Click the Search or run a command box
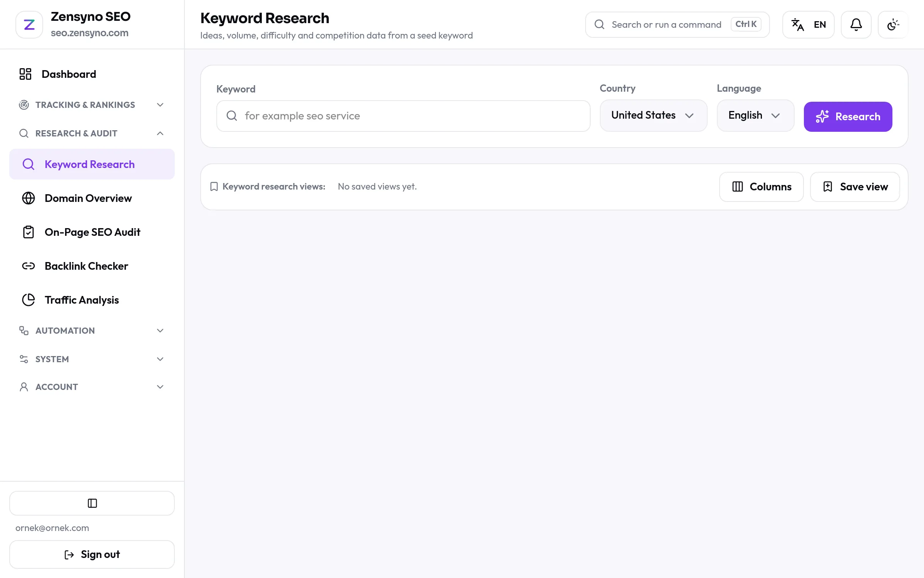The image size is (924, 578). [677, 25]
